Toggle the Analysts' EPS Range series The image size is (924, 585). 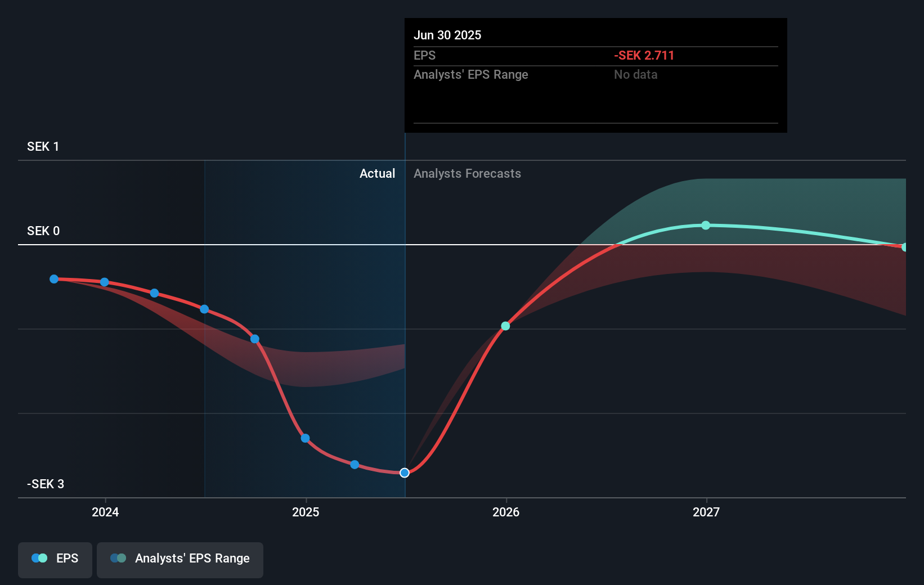180,560
